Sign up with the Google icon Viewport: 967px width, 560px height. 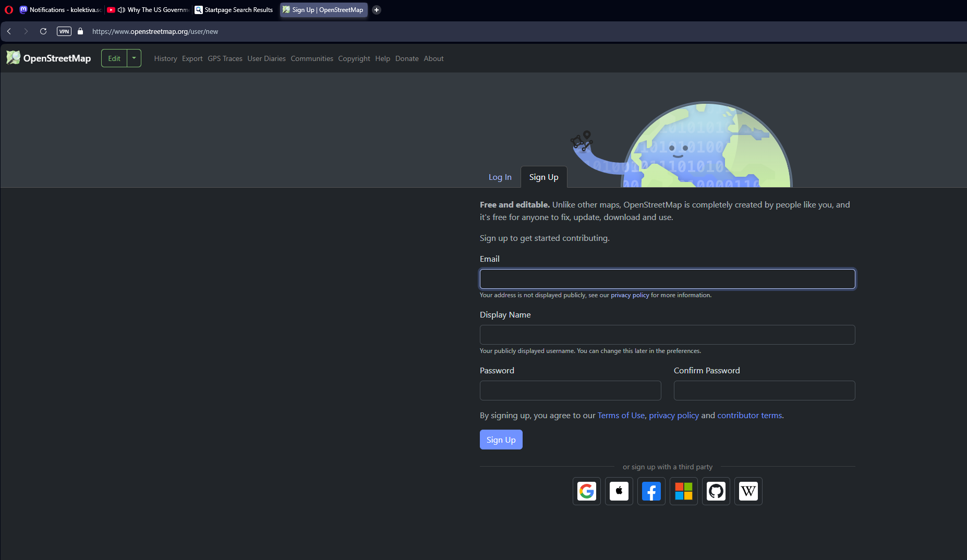(586, 491)
